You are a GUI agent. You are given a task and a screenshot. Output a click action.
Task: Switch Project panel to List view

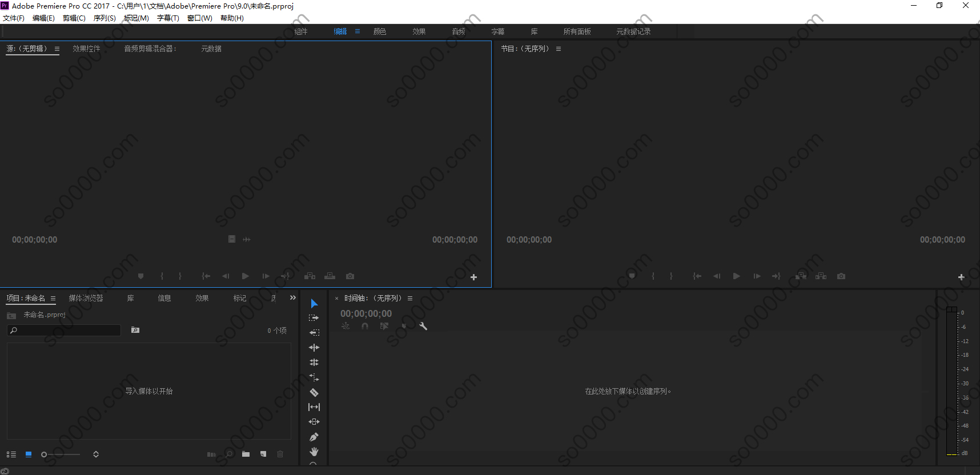[11, 454]
